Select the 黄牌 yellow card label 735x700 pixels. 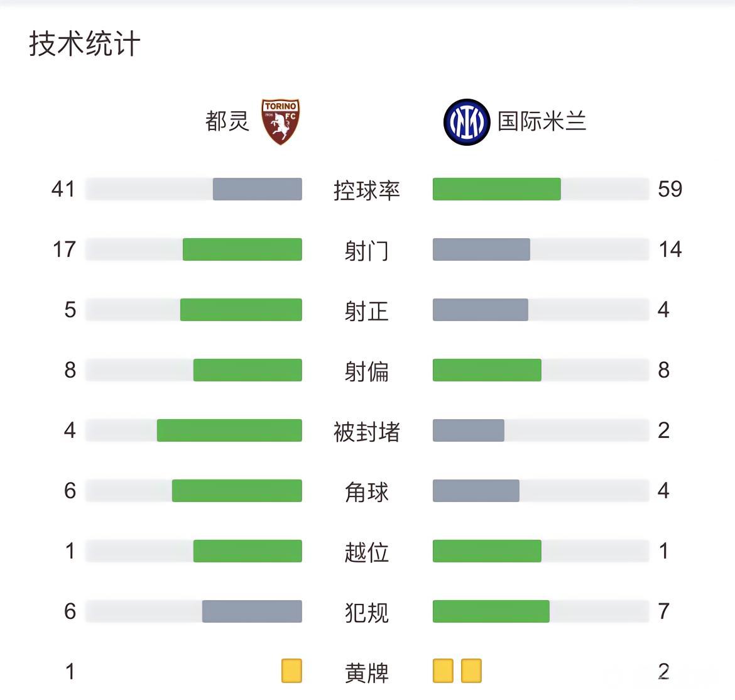coord(367,672)
